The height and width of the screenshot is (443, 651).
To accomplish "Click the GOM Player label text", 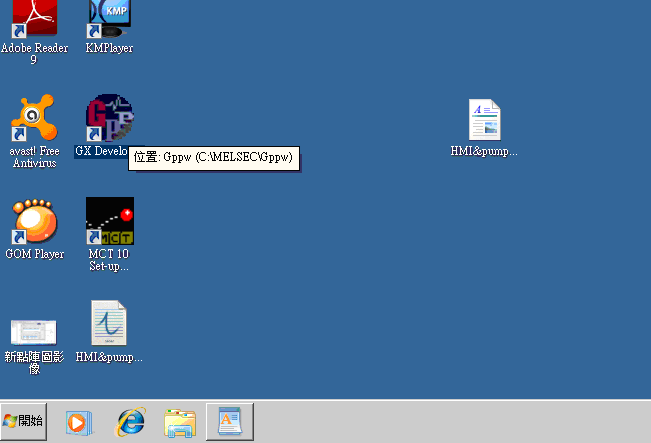I will (34, 254).
